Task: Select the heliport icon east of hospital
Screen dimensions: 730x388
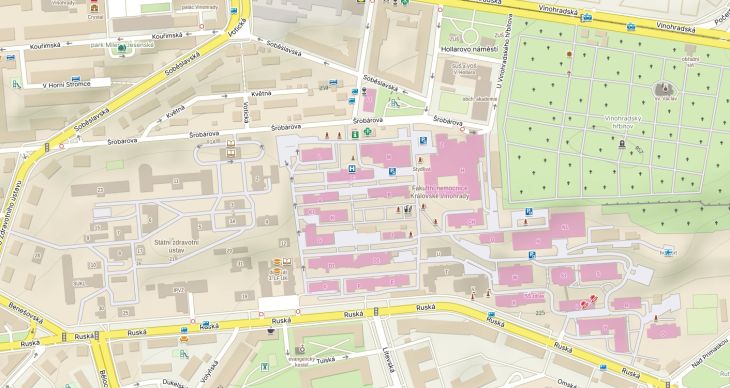Action: (x=669, y=252)
